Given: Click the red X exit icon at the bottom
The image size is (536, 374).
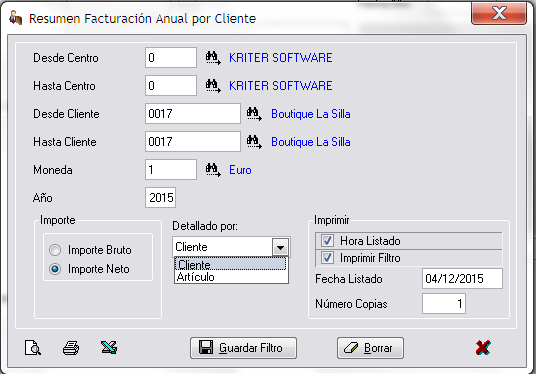Looking at the screenshot, I should [x=483, y=348].
